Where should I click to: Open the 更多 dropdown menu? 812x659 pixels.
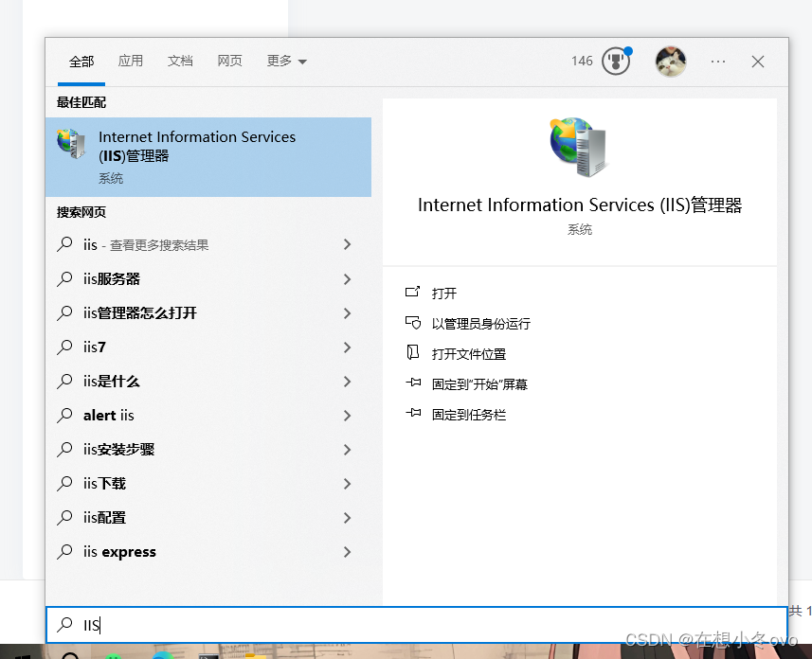[x=286, y=62]
